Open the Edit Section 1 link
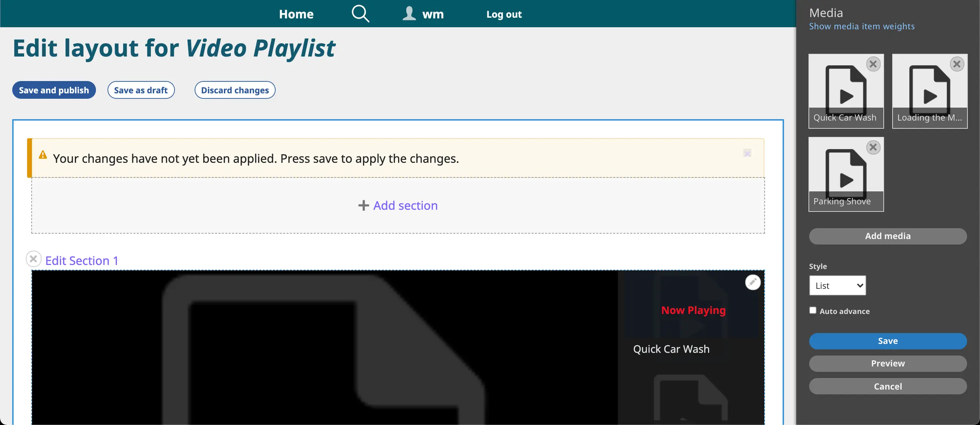Image resolution: width=980 pixels, height=425 pixels. [81, 261]
